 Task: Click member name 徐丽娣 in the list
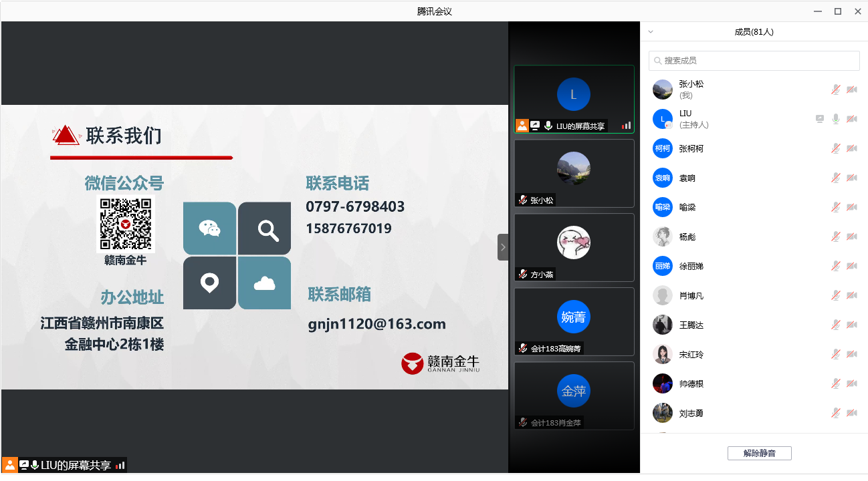691,266
